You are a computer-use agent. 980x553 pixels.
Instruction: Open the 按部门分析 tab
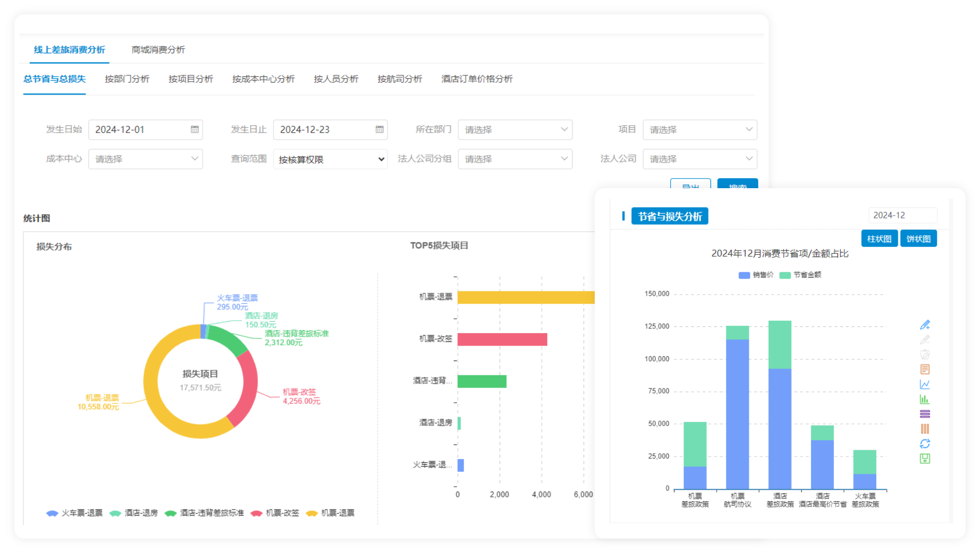point(127,79)
